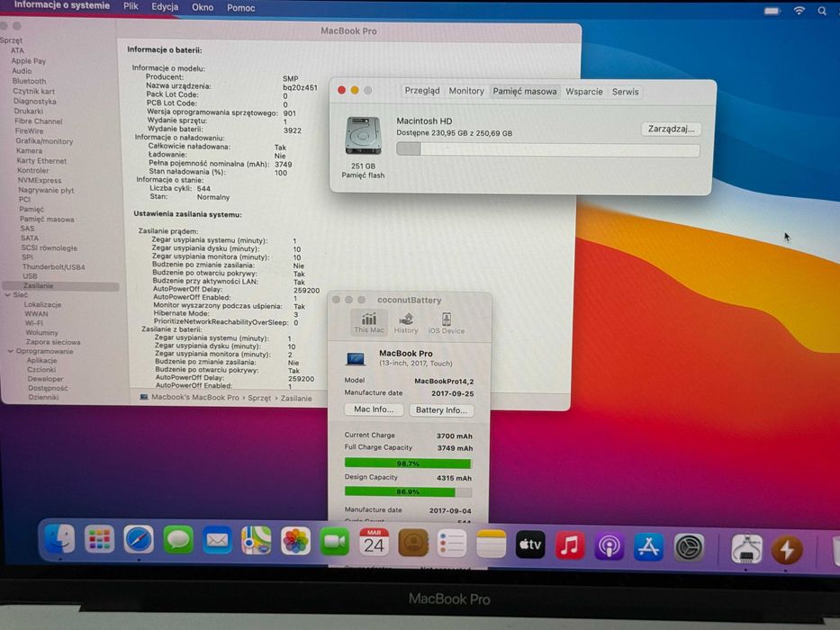Collapse the Sieć section in sidebar

(x=8, y=295)
